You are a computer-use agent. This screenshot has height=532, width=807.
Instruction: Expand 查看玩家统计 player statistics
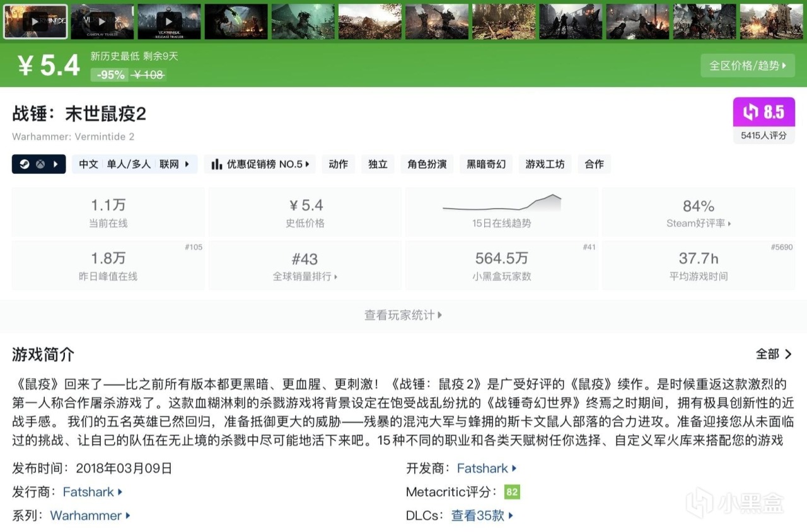coord(403,315)
